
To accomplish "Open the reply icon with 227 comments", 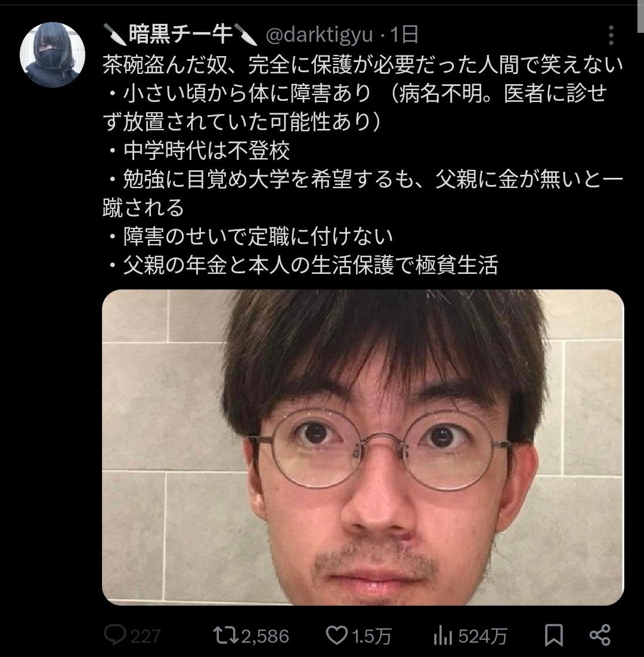I will click(114, 636).
